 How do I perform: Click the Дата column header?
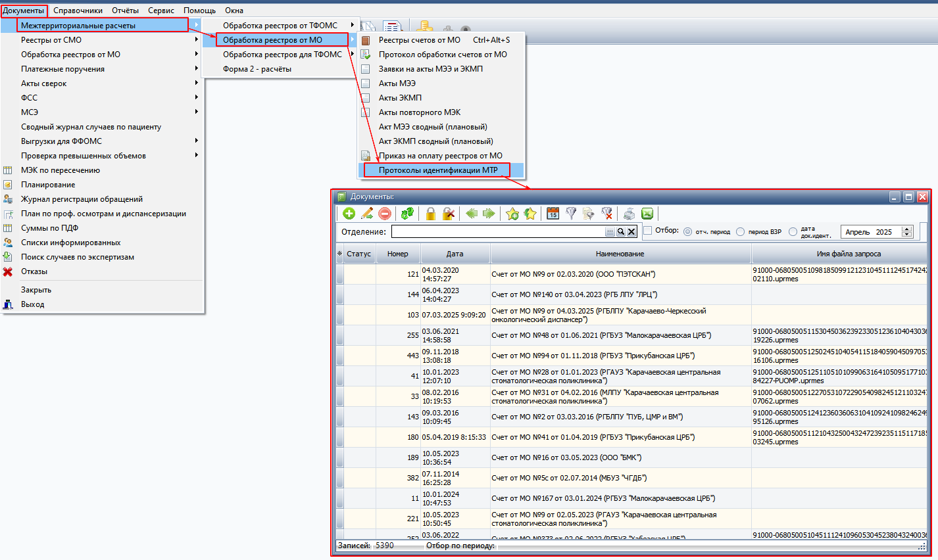[455, 254]
